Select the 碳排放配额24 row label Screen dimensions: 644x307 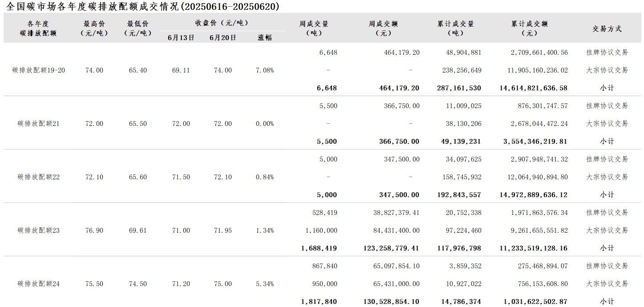tap(39, 284)
